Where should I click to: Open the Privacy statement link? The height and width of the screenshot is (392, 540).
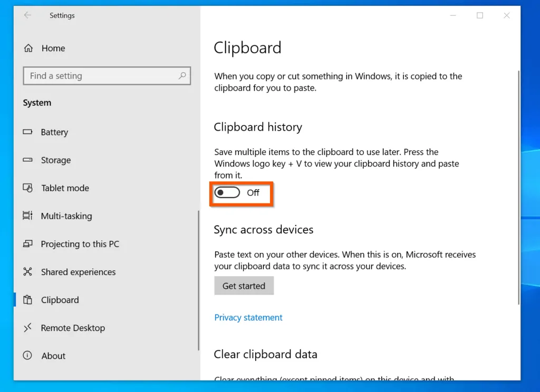point(248,317)
